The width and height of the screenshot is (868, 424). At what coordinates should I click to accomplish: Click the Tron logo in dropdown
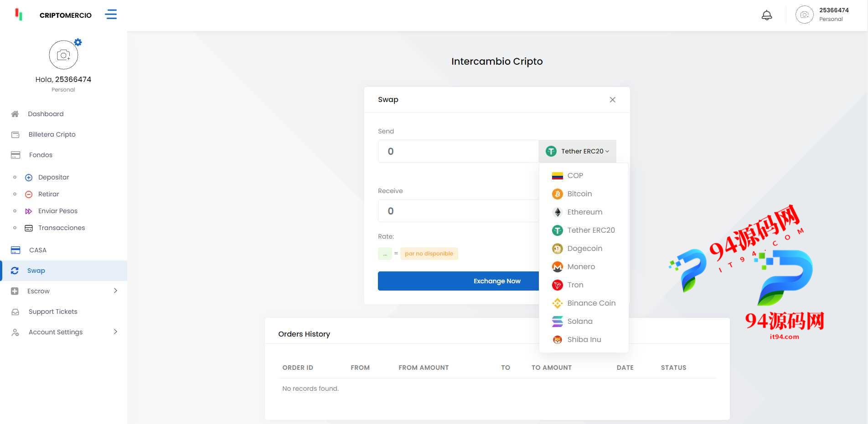tap(558, 285)
